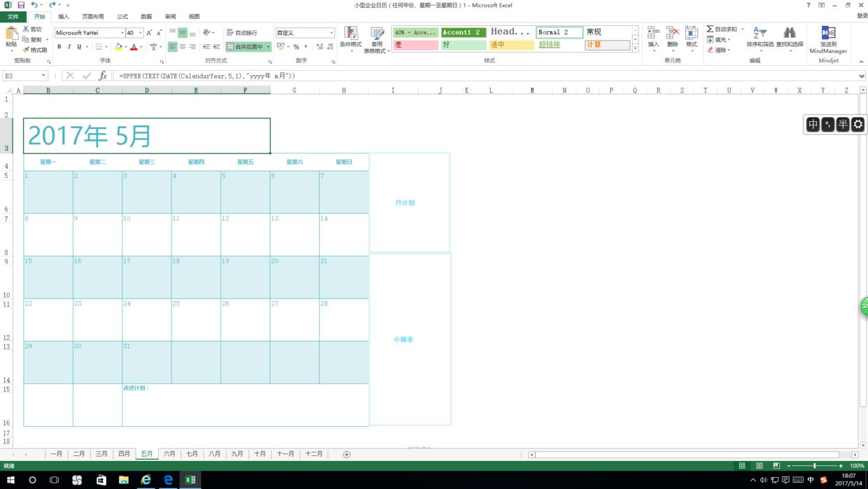Toggle Bold formatting

pos(59,47)
